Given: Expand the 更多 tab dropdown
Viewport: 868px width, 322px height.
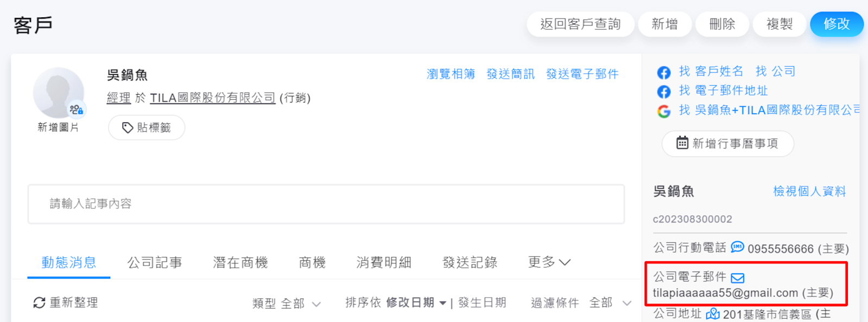Looking at the screenshot, I should 549,262.
